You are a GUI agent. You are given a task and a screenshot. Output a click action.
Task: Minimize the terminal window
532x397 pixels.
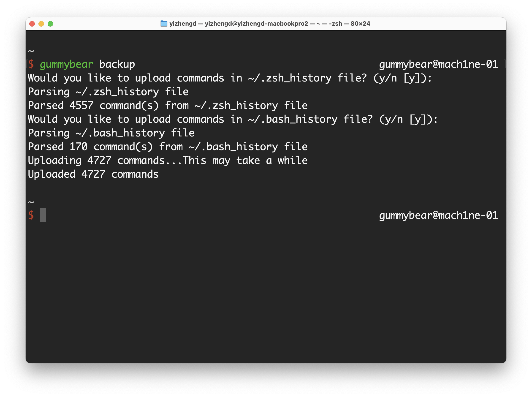point(41,24)
